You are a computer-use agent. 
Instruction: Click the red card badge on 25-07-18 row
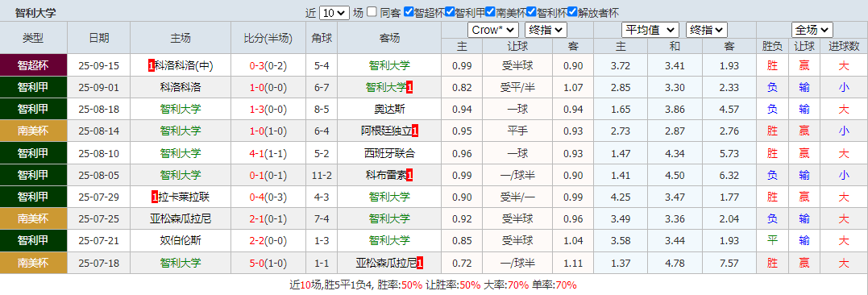pos(420,263)
